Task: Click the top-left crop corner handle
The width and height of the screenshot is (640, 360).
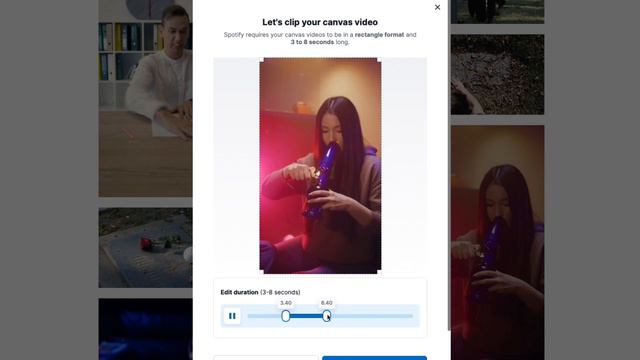Action: (262, 60)
